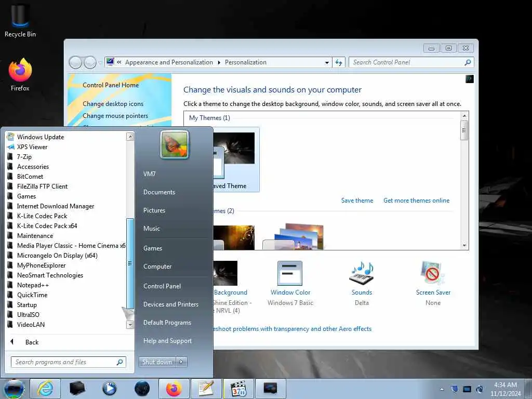Click Get more themes online link

(416, 201)
